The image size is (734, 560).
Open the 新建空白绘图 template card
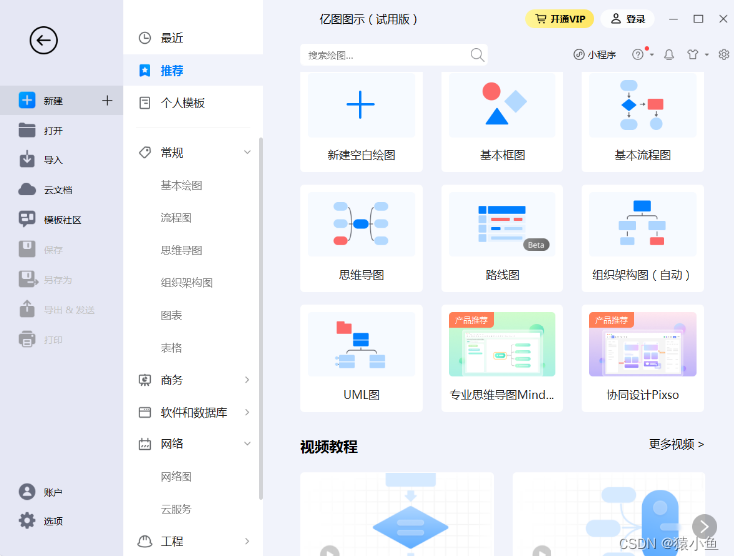click(361, 122)
